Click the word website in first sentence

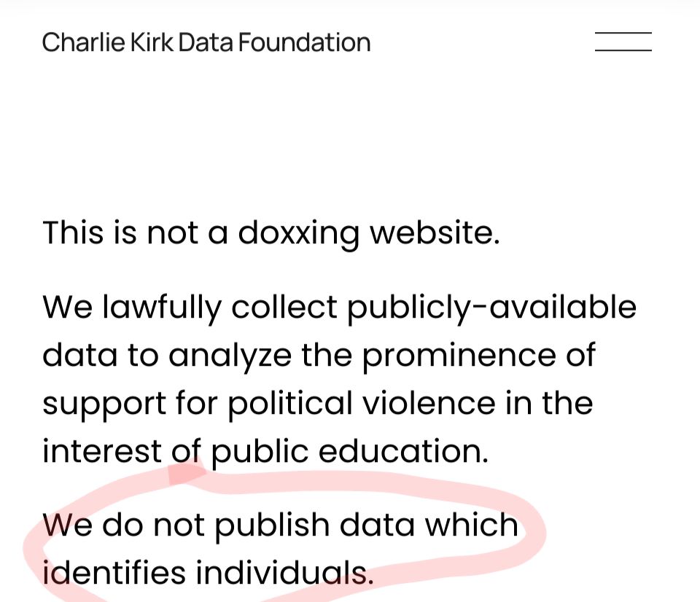pos(435,232)
